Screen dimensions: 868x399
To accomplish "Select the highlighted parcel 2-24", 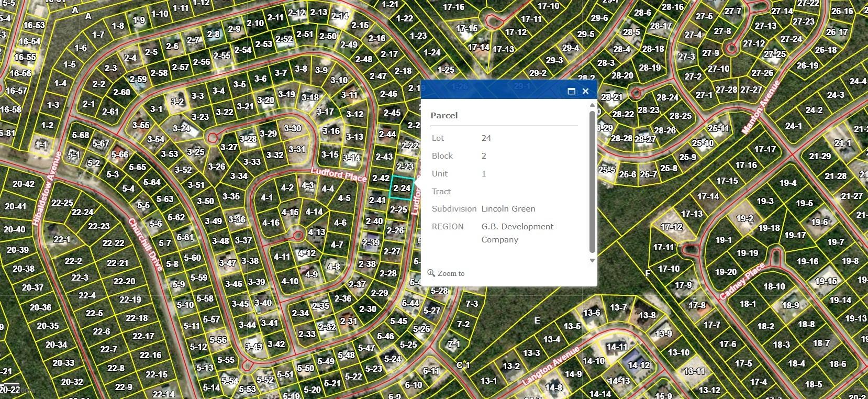I will (x=402, y=188).
